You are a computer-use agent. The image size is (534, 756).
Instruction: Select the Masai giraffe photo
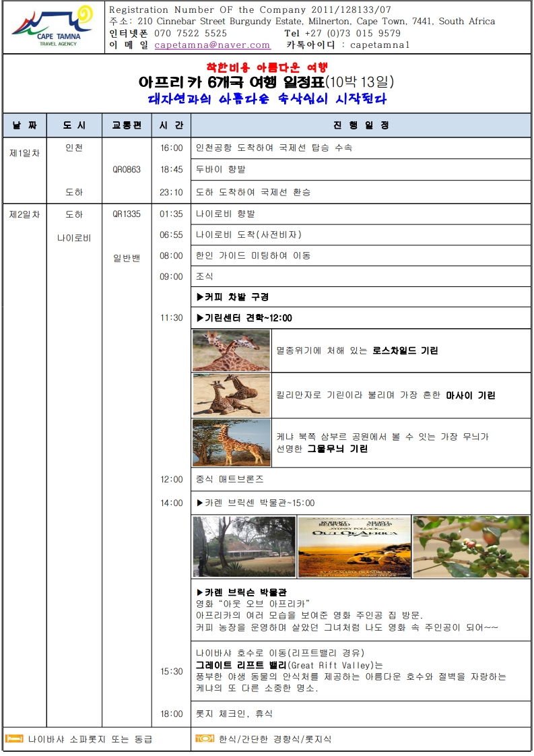coord(231,395)
